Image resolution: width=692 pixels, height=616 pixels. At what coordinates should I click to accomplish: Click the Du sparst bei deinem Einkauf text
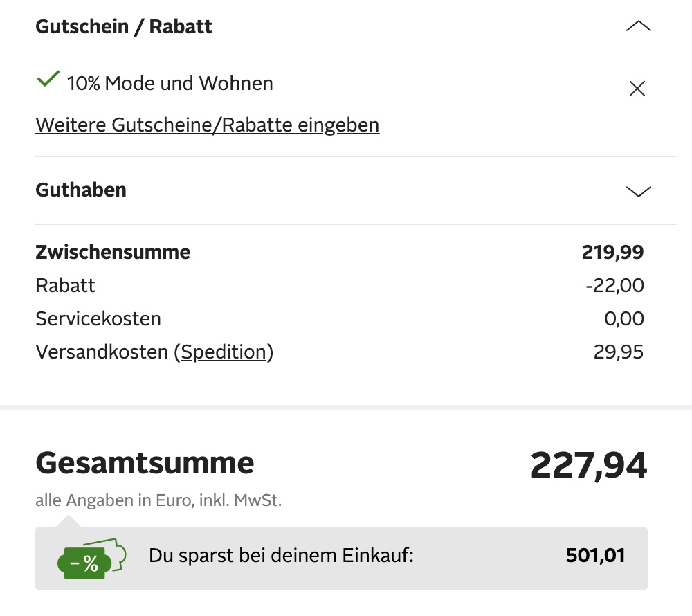[281, 555]
